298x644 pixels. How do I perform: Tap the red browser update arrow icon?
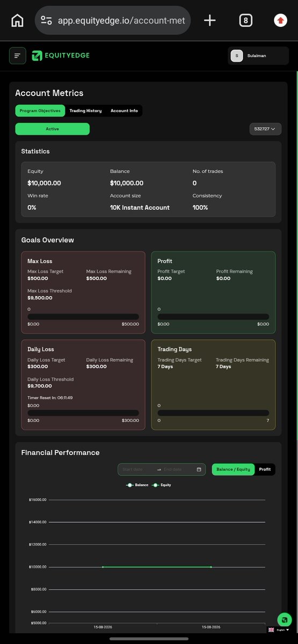(280, 20)
